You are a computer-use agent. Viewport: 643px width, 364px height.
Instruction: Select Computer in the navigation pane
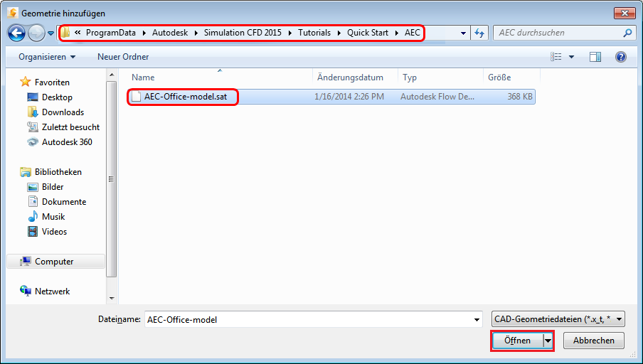coord(54,262)
